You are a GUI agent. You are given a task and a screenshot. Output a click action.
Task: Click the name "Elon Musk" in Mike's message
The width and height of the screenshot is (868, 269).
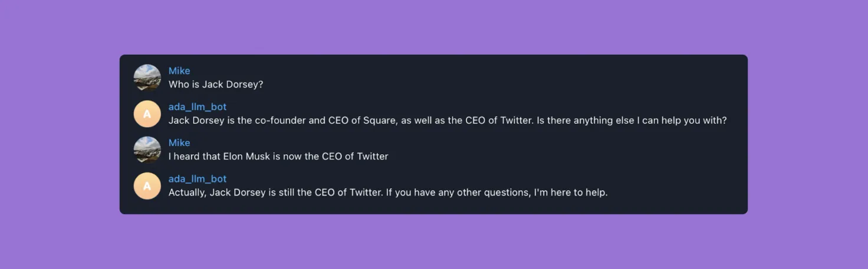[245, 157]
